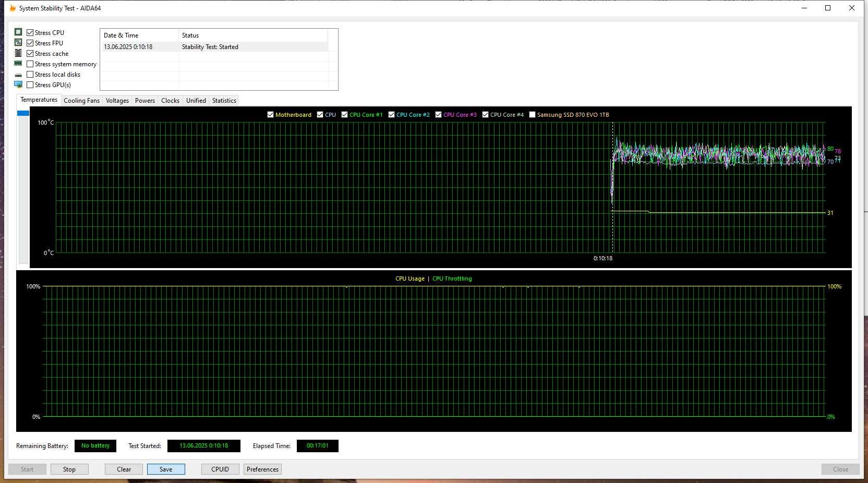Click the motherboard temperature reading 31

830,213
